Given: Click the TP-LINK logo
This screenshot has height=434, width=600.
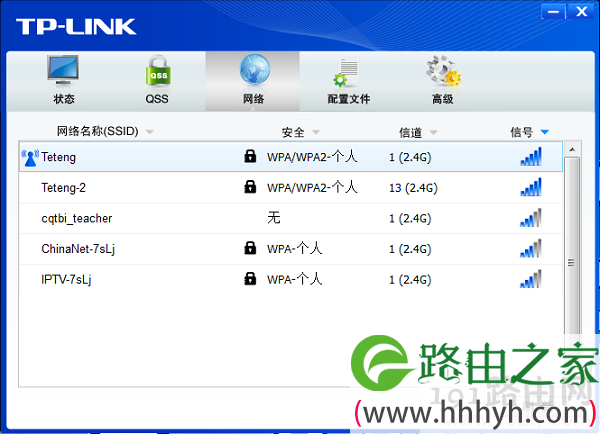Looking at the screenshot, I should [76, 27].
